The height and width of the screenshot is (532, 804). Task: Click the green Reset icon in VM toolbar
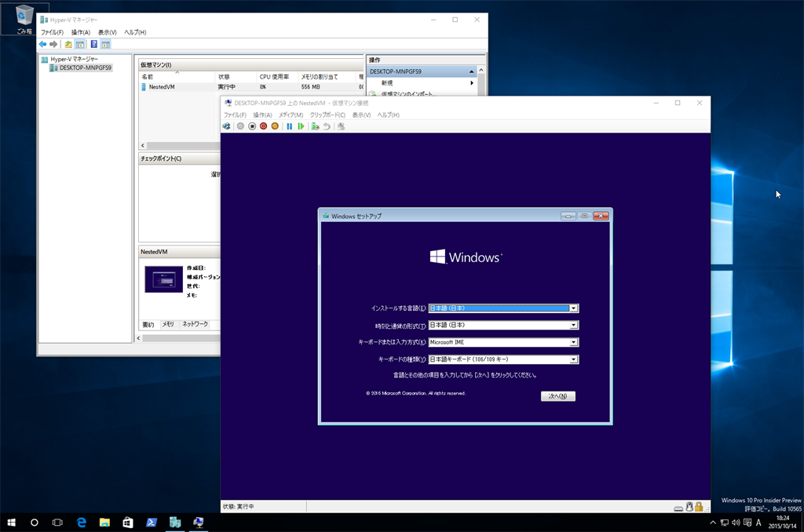click(x=301, y=126)
